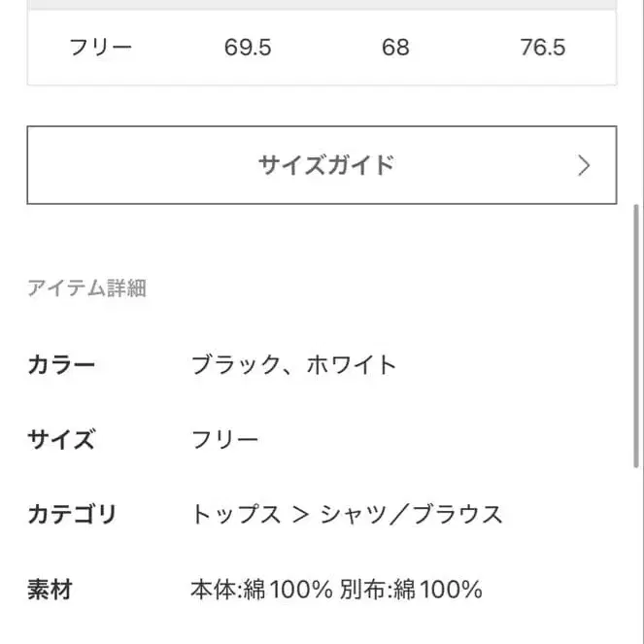This screenshot has width=644, height=644.
Task: Click the サイズ field label
Action: (x=61, y=439)
